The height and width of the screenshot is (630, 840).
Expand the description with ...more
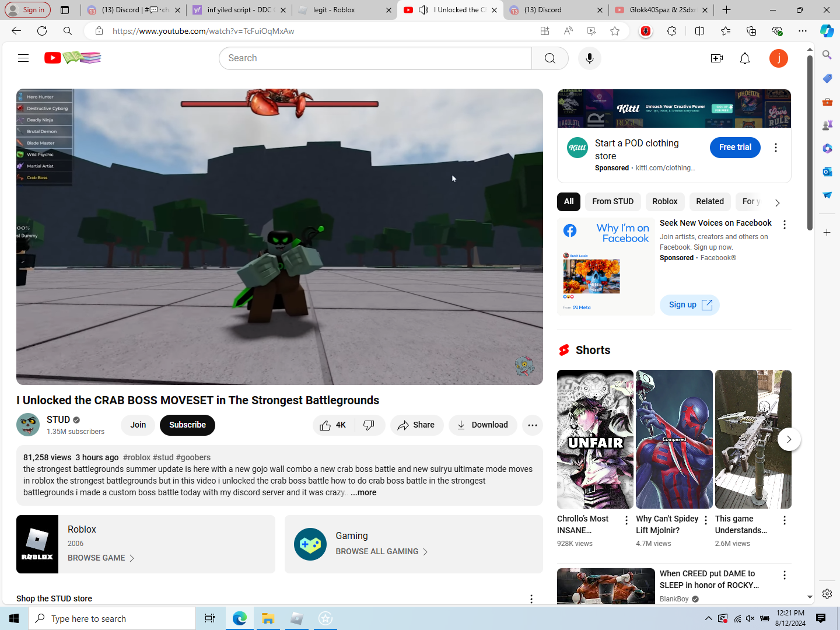click(x=363, y=493)
